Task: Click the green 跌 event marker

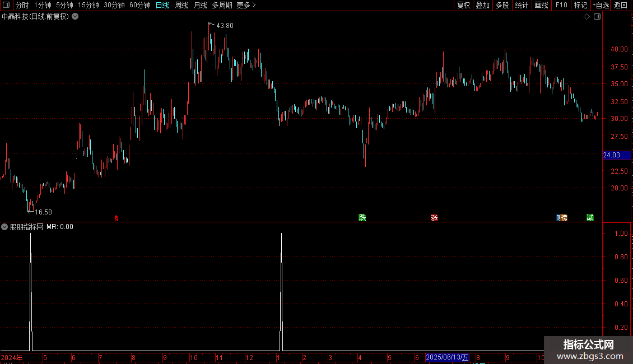Action: pos(362,218)
